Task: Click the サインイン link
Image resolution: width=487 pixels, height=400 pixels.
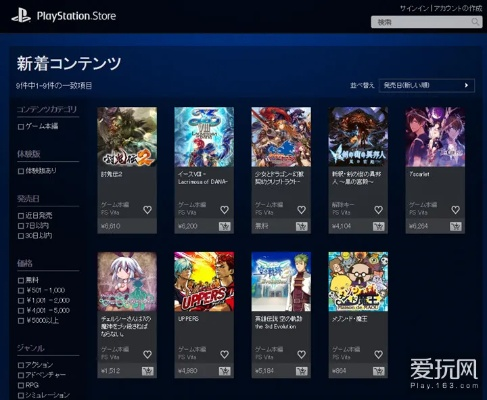Action: coord(414,8)
